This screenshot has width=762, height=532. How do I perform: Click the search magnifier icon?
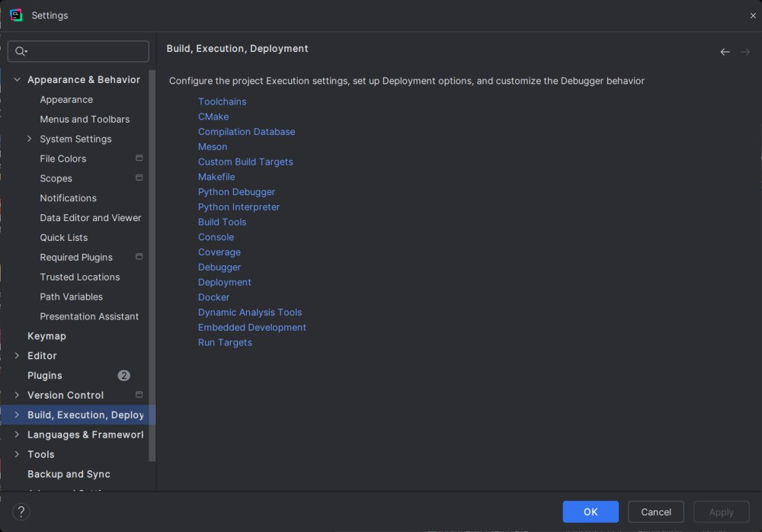[21, 51]
